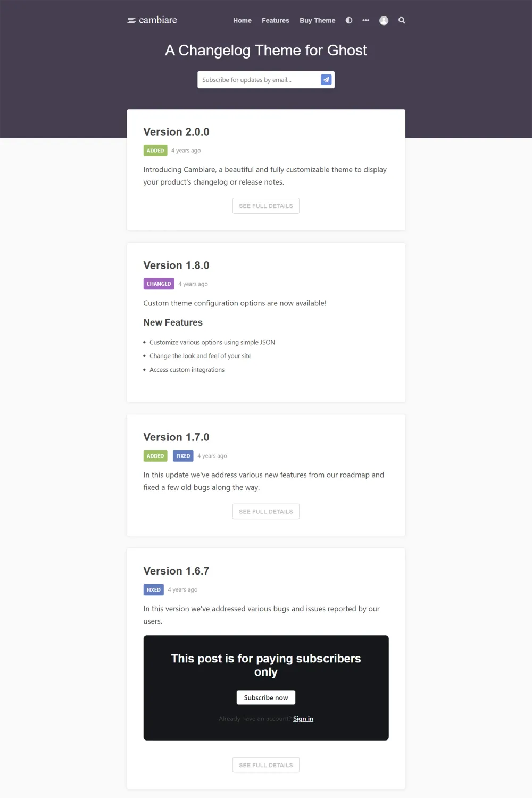Open the search magnifier icon
This screenshot has height=798, width=532.
click(402, 20)
